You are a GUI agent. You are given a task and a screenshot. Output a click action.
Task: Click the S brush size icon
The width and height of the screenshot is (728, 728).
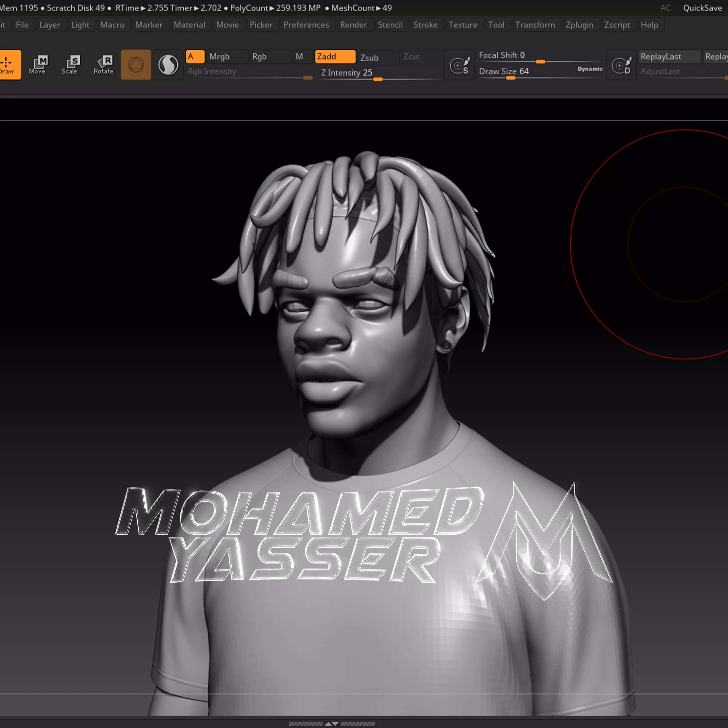point(459,66)
